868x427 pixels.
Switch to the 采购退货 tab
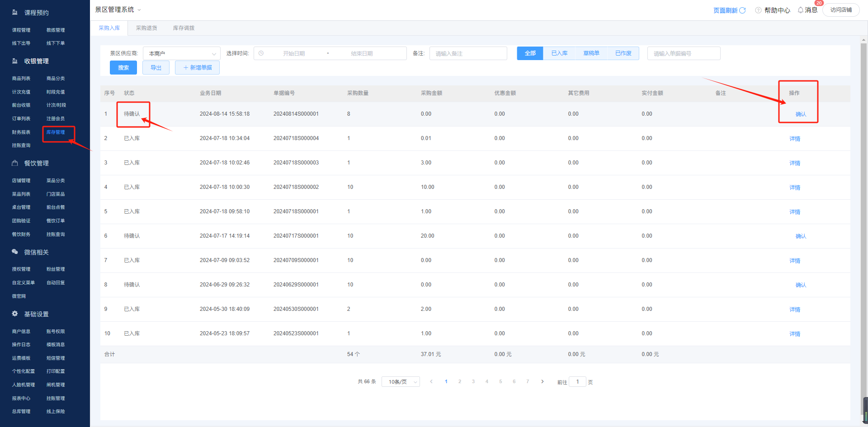click(146, 28)
